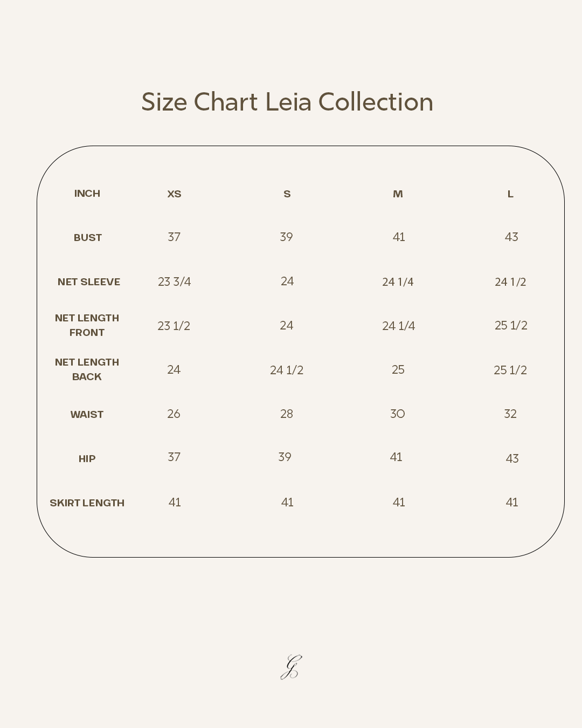Click the WAIST row label

(x=87, y=415)
